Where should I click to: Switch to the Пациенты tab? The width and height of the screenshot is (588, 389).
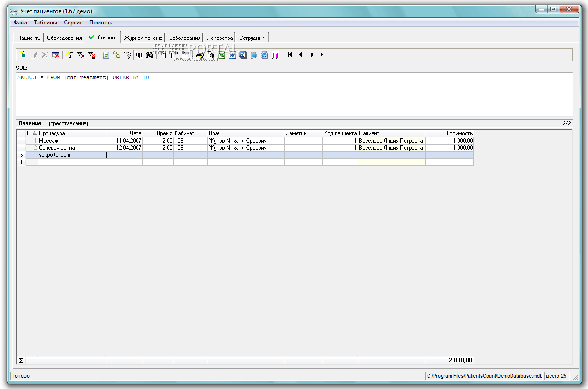point(30,38)
